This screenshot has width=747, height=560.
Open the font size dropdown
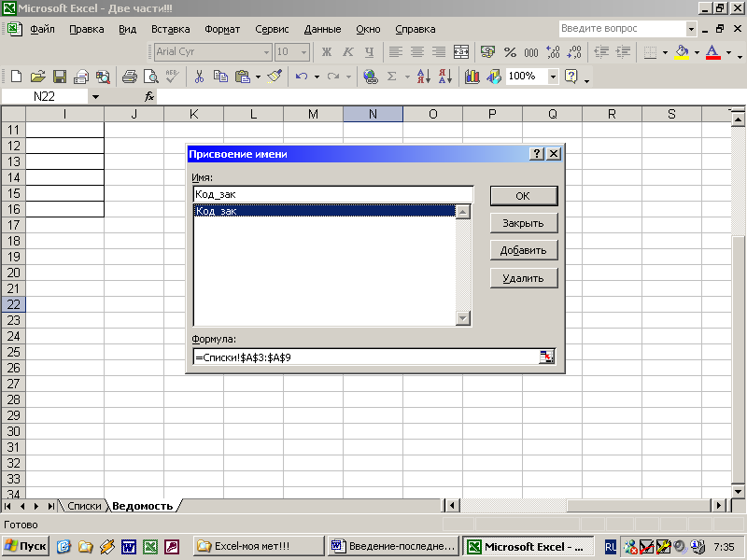tap(303, 52)
